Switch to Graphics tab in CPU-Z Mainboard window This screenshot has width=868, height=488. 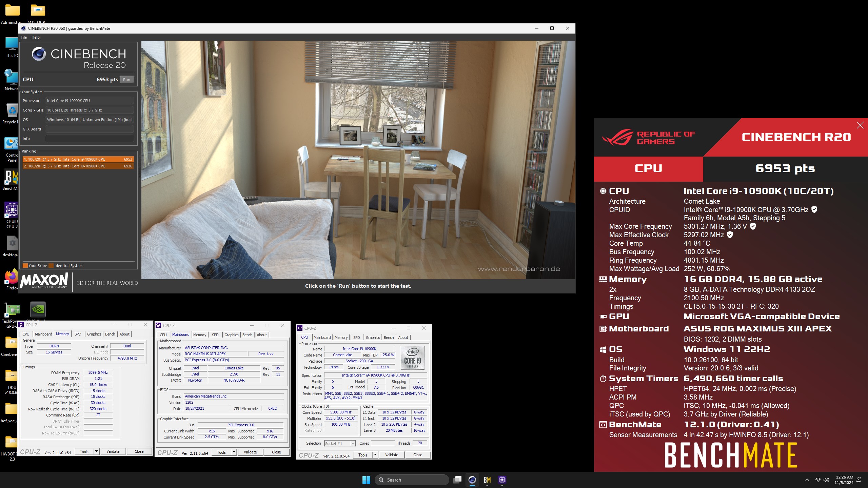(x=232, y=335)
